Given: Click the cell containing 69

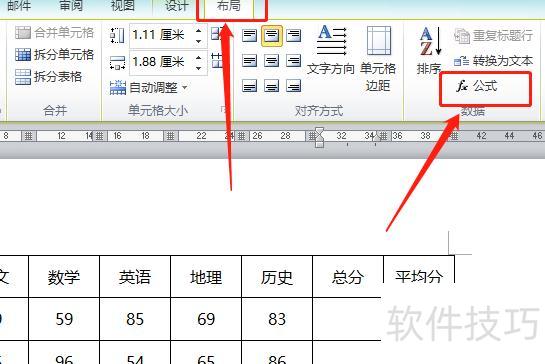Looking at the screenshot, I should (206, 319).
